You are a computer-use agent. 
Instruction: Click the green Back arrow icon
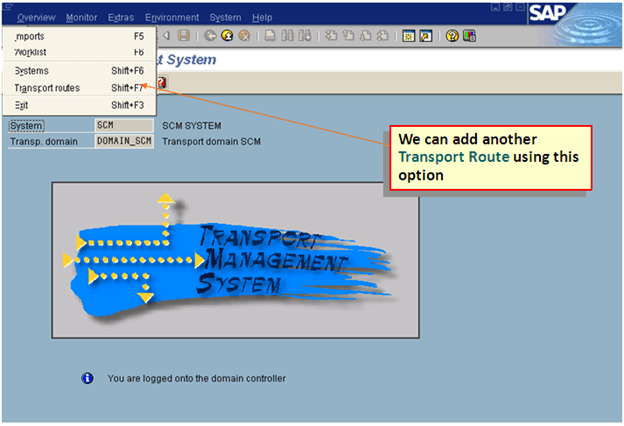210,36
